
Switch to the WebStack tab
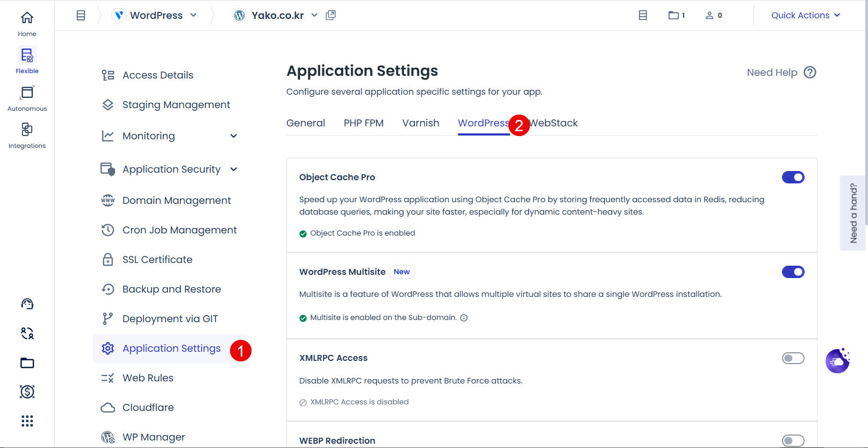554,123
